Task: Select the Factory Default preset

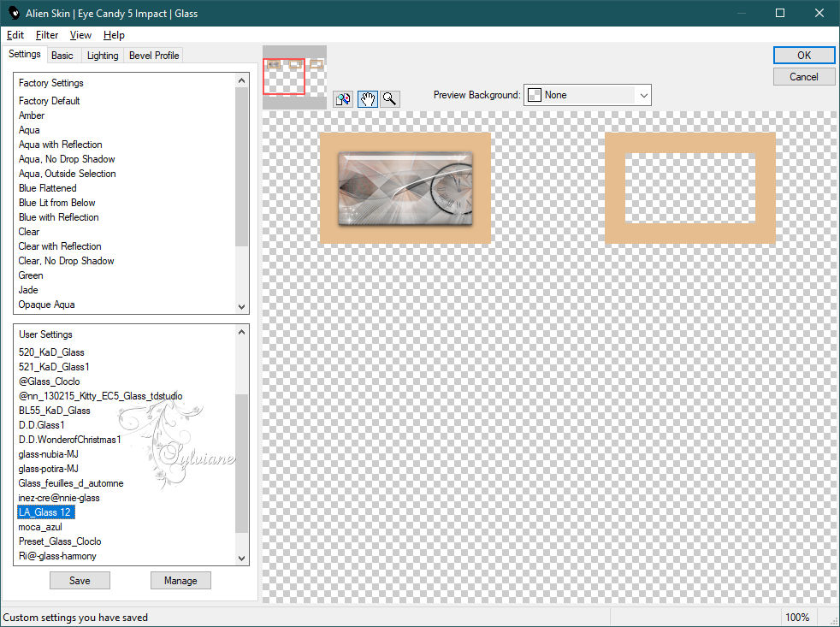Action: coord(50,101)
